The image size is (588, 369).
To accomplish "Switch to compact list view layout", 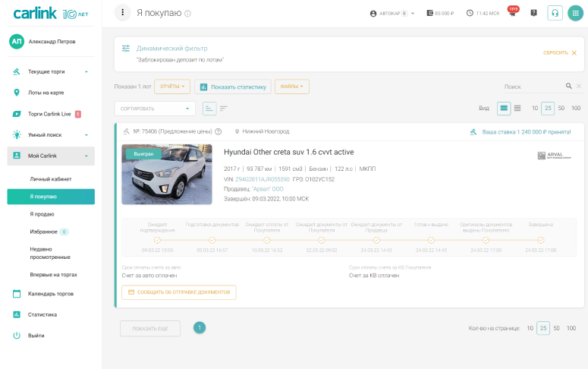I will 517,109.
